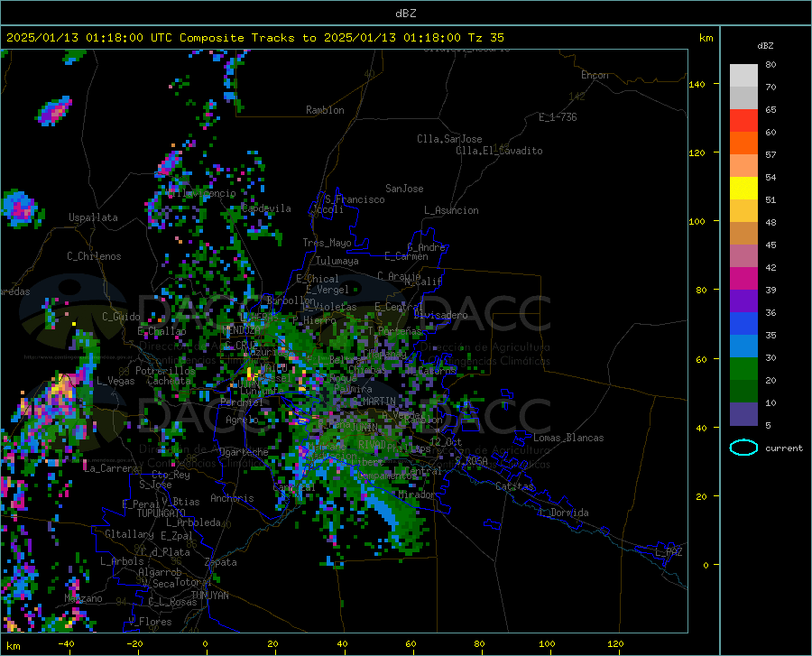Click the TUPUNGATO label
Screen dimensions: 812x656
(161, 513)
